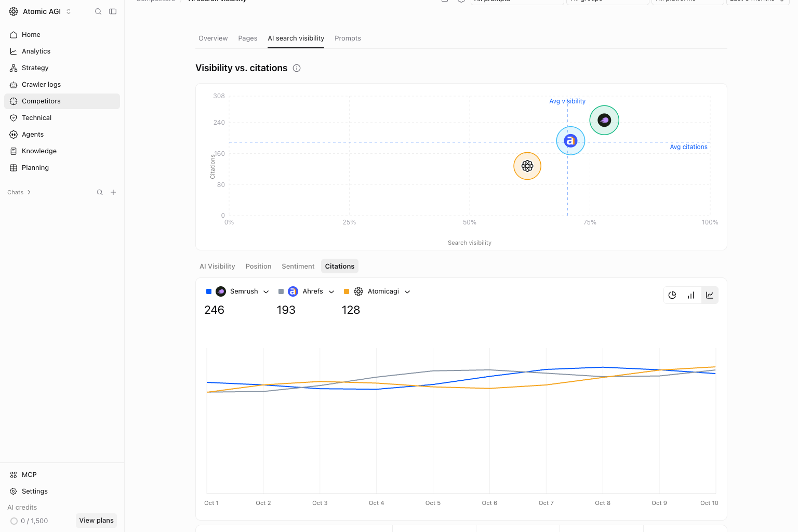Open the Home page icon
This screenshot has width=798, height=532.
click(x=14, y=35)
